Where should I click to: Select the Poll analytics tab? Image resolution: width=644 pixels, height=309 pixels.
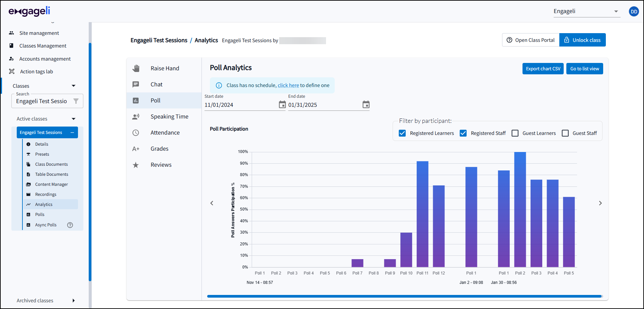[x=164, y=100]
